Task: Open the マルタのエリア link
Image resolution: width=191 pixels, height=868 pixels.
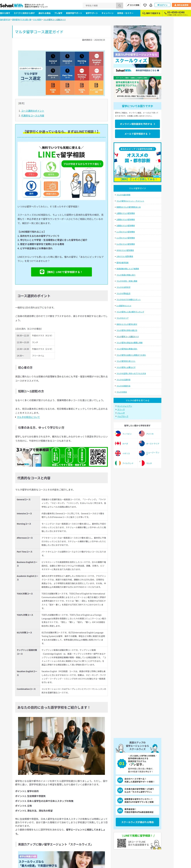Action: click(122, 318)
